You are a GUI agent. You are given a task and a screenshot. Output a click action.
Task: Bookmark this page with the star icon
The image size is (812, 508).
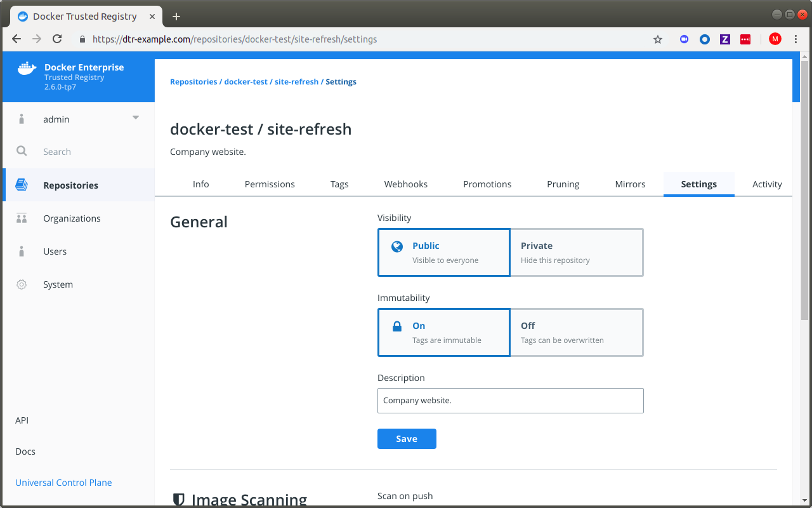(658, 39)
